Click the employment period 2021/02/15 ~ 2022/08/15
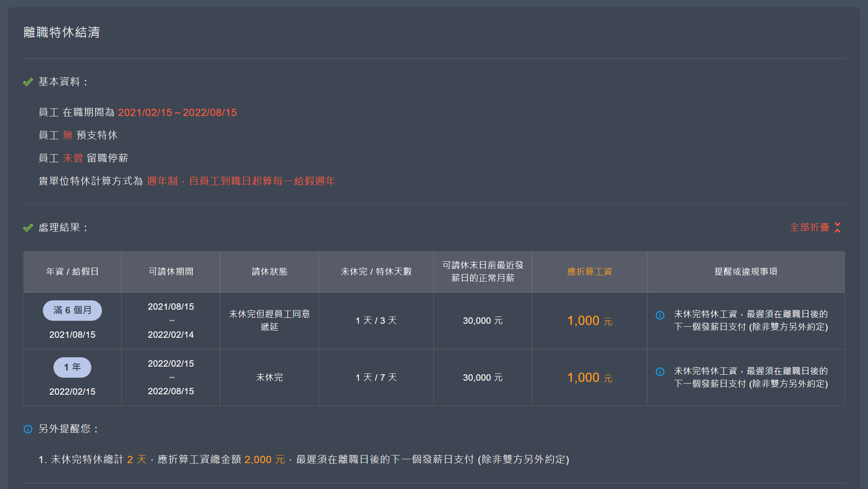This screenshot has height=489, width=868. pos(178,113)
